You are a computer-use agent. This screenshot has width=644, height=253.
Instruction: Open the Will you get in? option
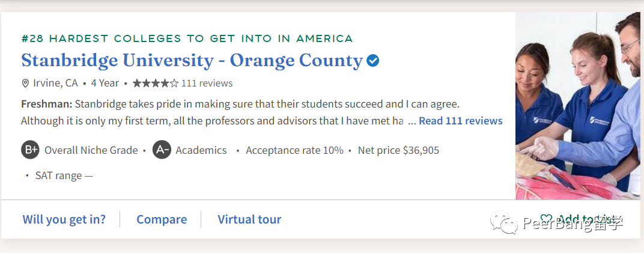[x=64, y=219]
